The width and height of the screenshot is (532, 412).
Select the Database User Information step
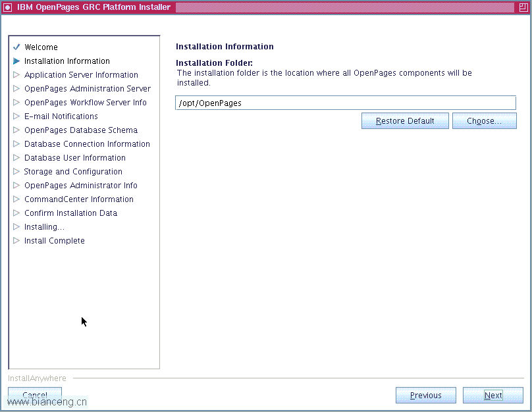click(74, 158)
